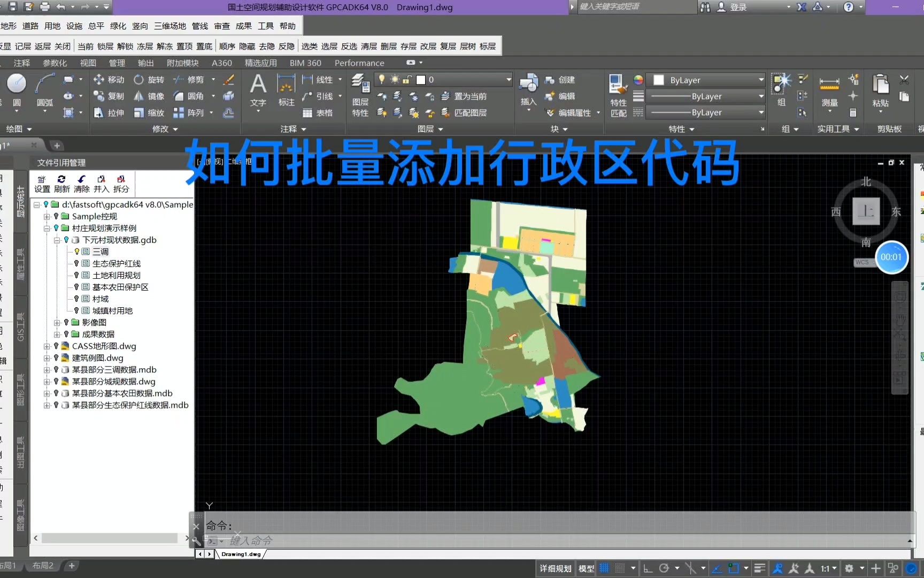
Task: Open the layer name dropdown showing 0
Action: point(443,80)
